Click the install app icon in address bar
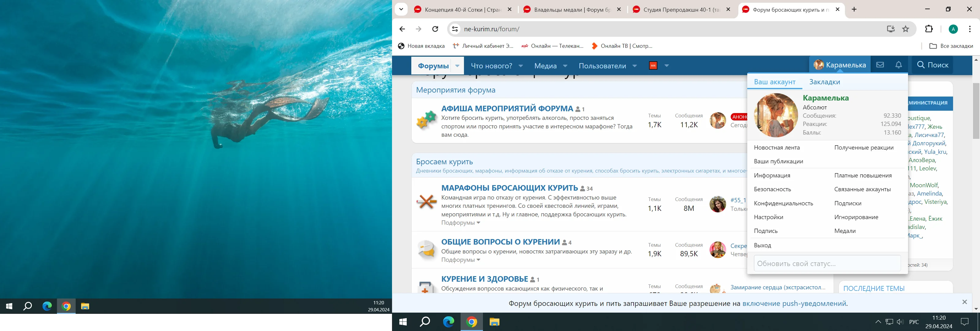This screenshot has width=980, height=331. [891, 29]
